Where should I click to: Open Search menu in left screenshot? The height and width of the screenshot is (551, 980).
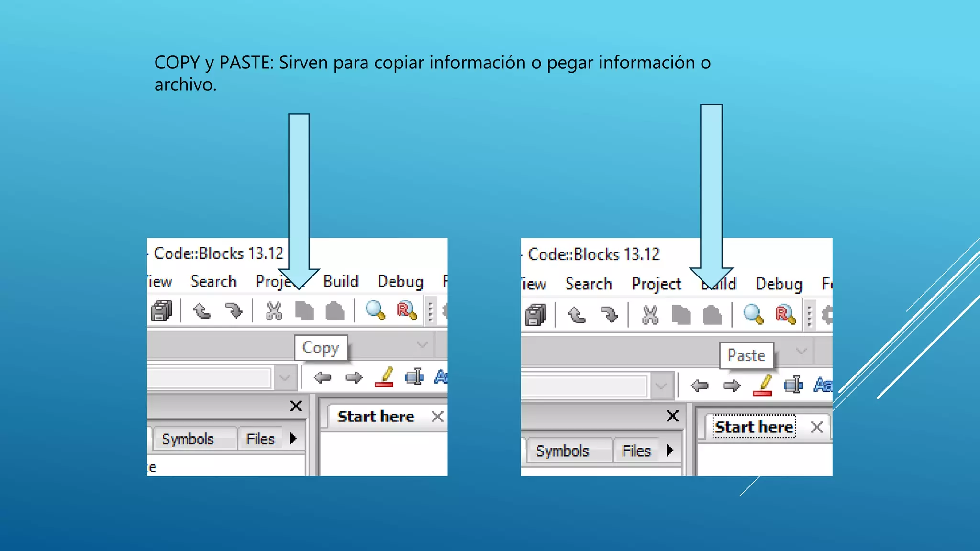pos(213,281)
